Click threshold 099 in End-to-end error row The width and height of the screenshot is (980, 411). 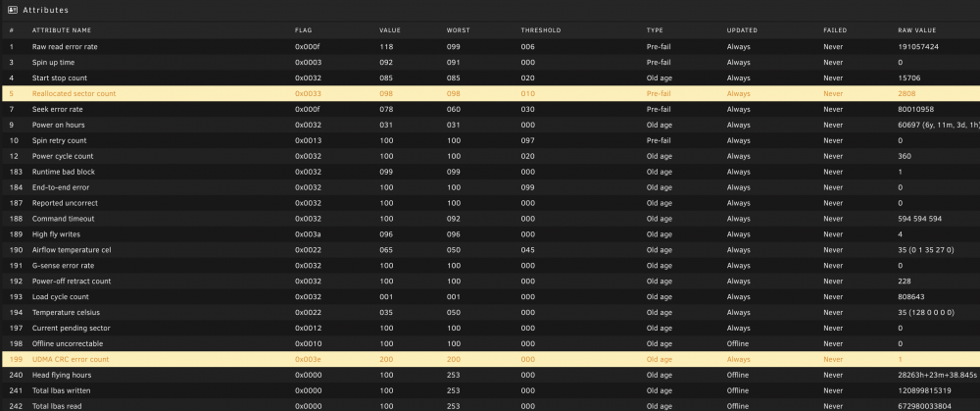tap(527, 187)
